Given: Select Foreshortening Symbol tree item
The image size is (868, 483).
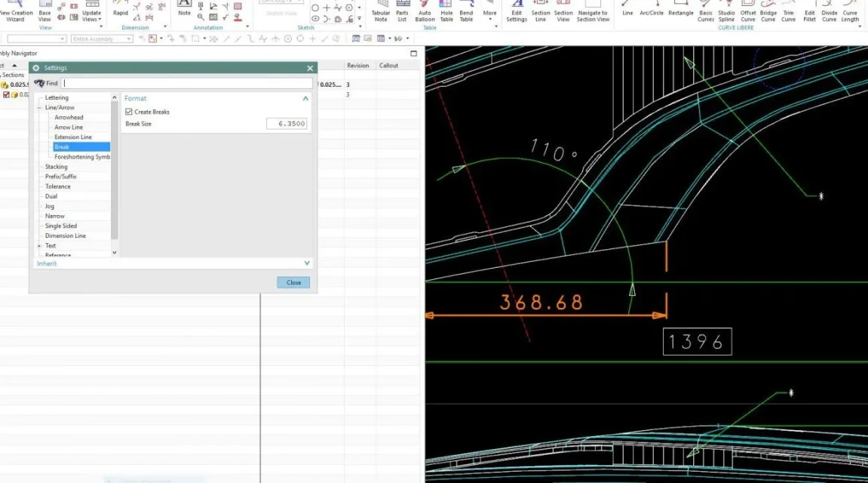Looking at the screenshot, I should [x=82, y=157].
